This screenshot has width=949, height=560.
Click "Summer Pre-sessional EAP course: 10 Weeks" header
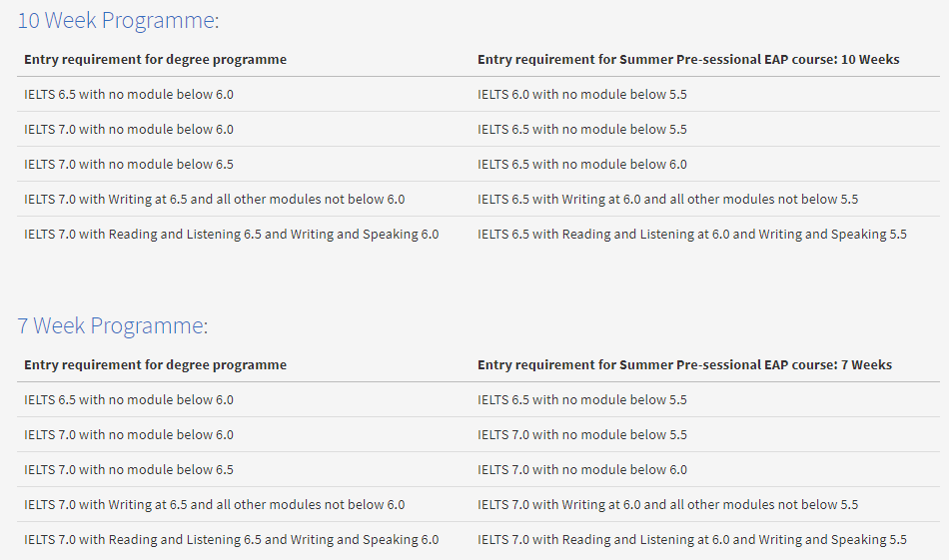point(688,60)
